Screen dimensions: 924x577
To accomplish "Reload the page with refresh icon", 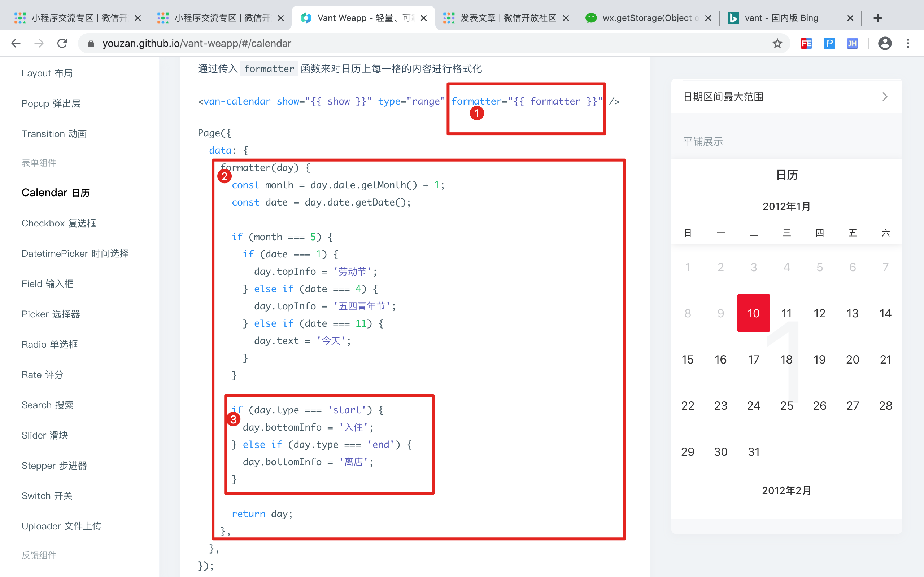I will click(x=62, y=43).
